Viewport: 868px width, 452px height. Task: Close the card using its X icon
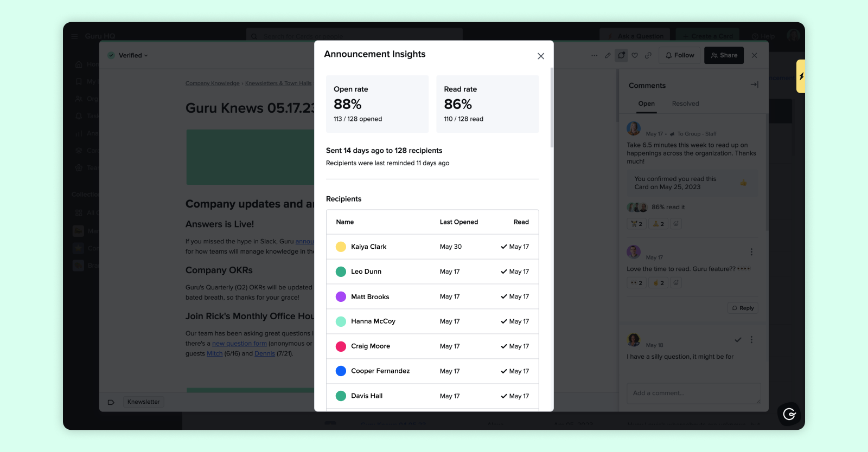(x=755, y=55)
